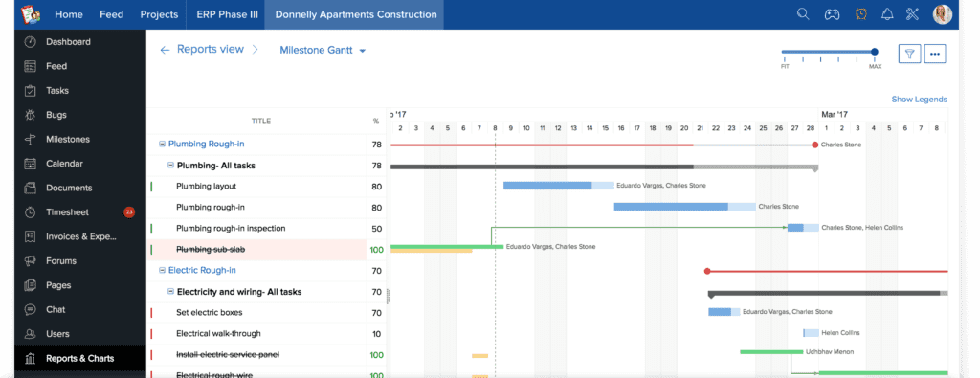
Task: Click Electric Rough-in red start dot
Action: (707, 271)
